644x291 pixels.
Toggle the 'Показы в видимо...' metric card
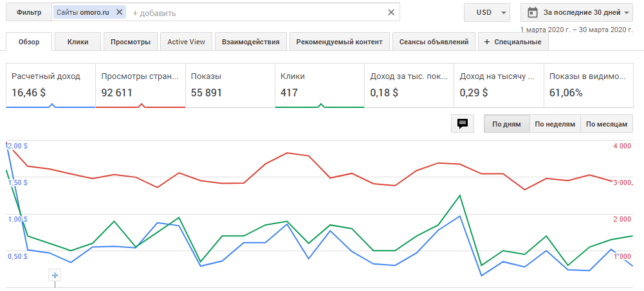click(x=588, y=85)
